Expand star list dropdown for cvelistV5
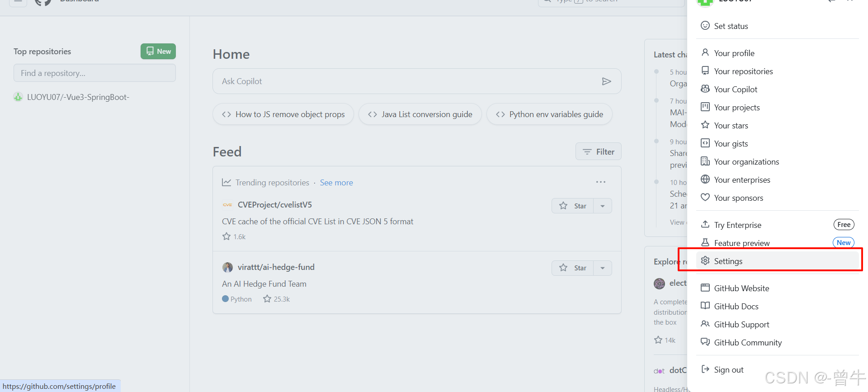The image size is (868, 392). [603, 206]
